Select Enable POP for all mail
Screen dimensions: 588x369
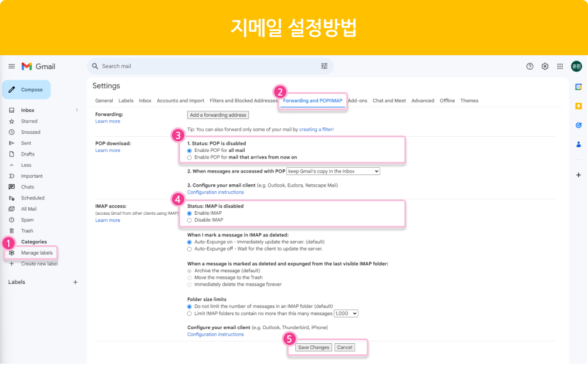[190, 151]
